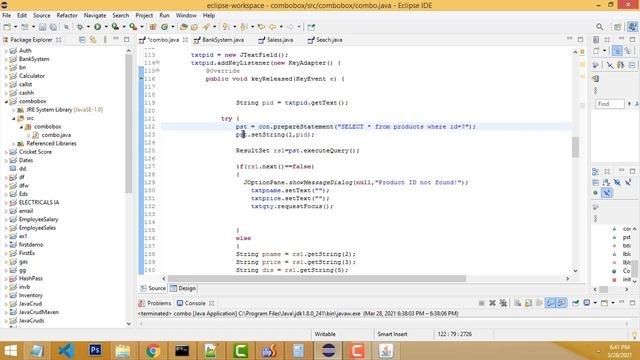Select the EmployeeSalary project
Viewport: 640px width, 360px height.
coord(38,220)
